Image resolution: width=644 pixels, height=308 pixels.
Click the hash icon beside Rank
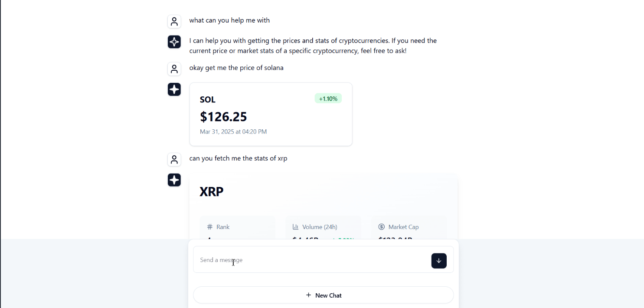point(210,227)
